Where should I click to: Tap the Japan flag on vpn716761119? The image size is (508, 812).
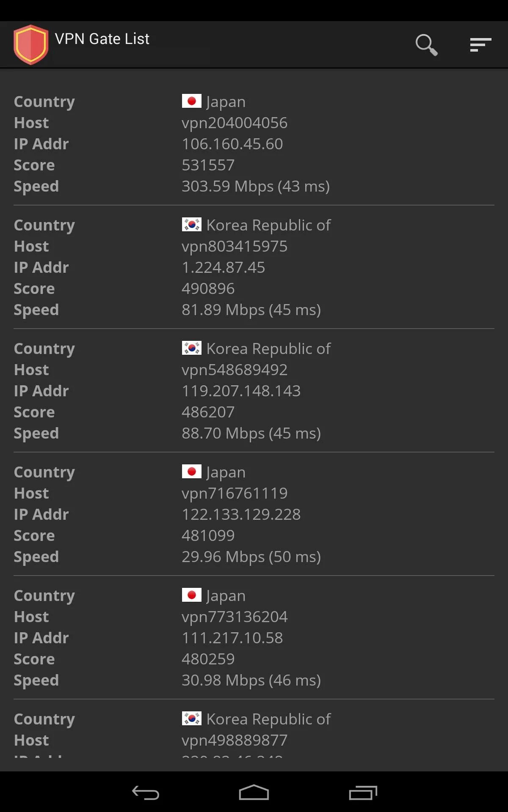(191, 472)
